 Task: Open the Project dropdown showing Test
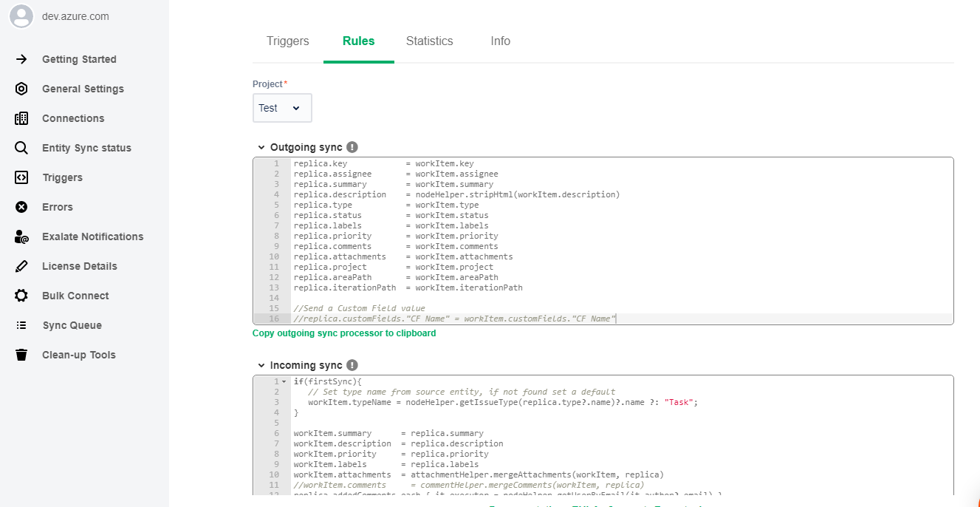point(282,108)
